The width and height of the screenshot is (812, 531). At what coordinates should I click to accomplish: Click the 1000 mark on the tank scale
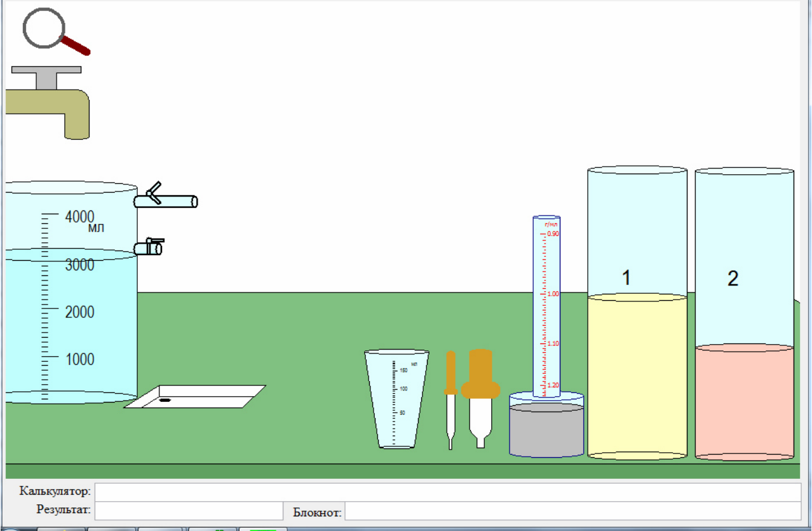tap(79, 359)
